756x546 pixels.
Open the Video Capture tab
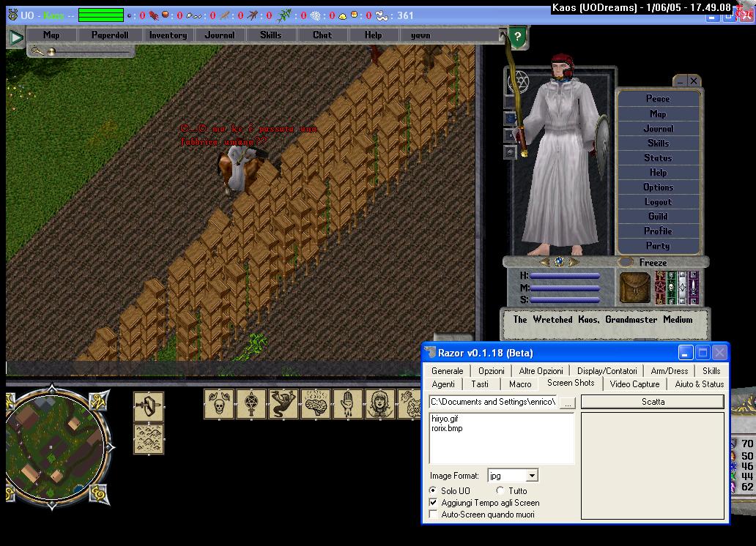[634, 384]
